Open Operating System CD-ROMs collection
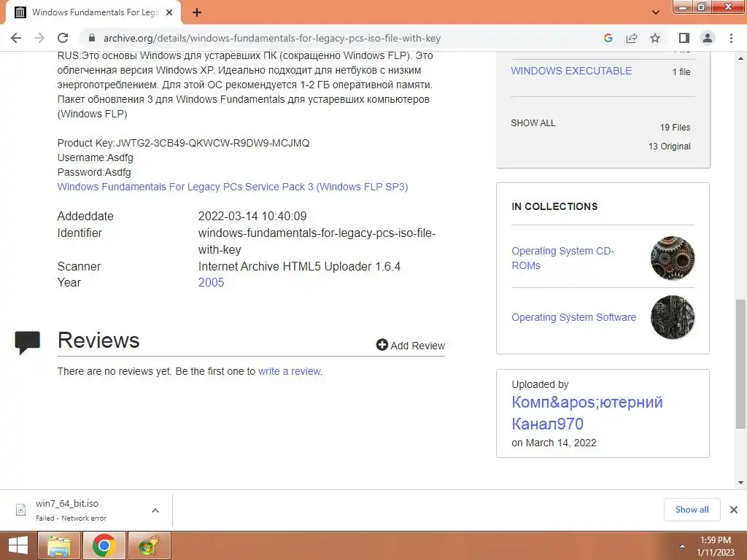The width and height of the screenshot is (747, 560). pos(562,258)
